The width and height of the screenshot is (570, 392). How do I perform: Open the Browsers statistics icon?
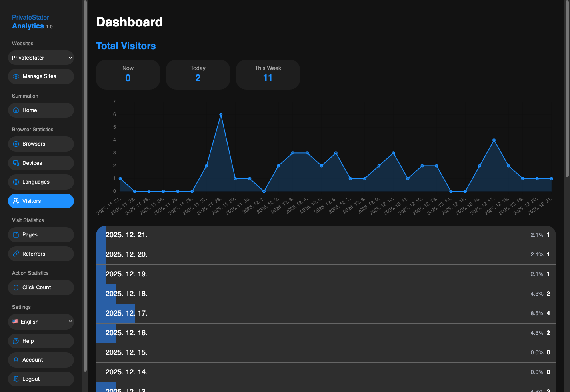(x=16, y=144)
